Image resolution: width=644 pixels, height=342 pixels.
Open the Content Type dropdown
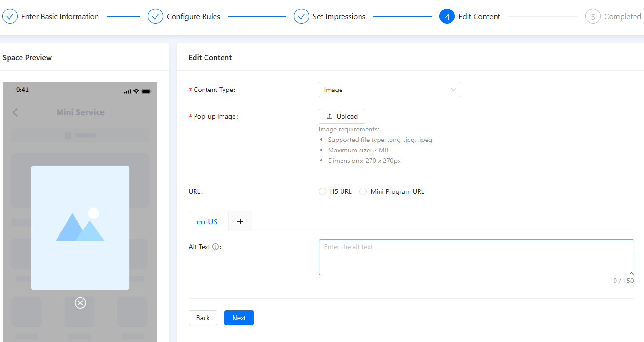click(x=390, y=90)
